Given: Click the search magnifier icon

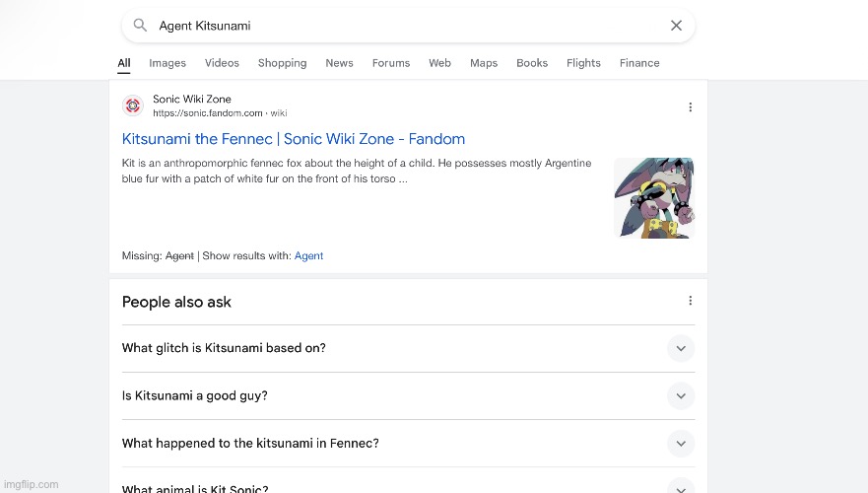Looking at the screenshot, I should [x=140, y=26].
